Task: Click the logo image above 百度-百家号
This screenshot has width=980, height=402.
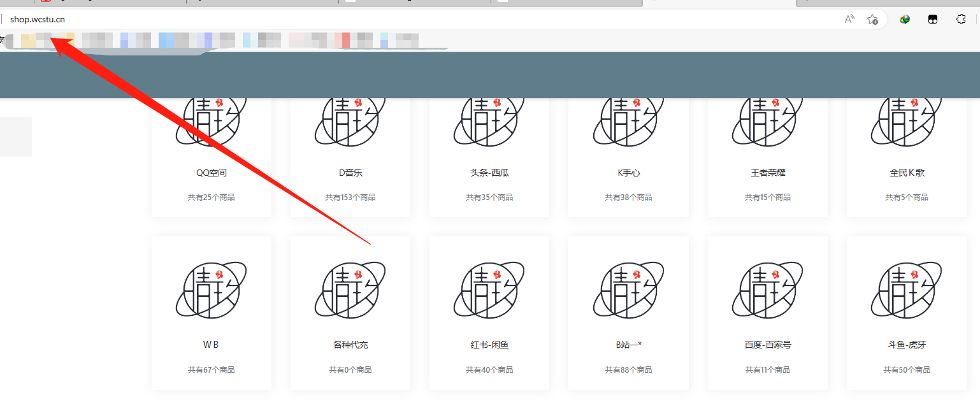Action: click(x=768, y=290)
